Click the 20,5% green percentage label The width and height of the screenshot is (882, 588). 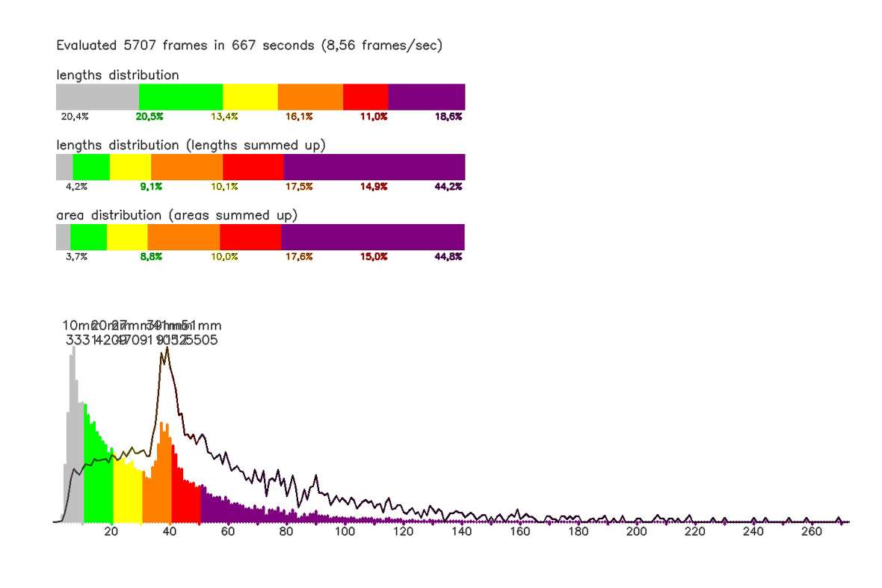click(x=149, y=117)
